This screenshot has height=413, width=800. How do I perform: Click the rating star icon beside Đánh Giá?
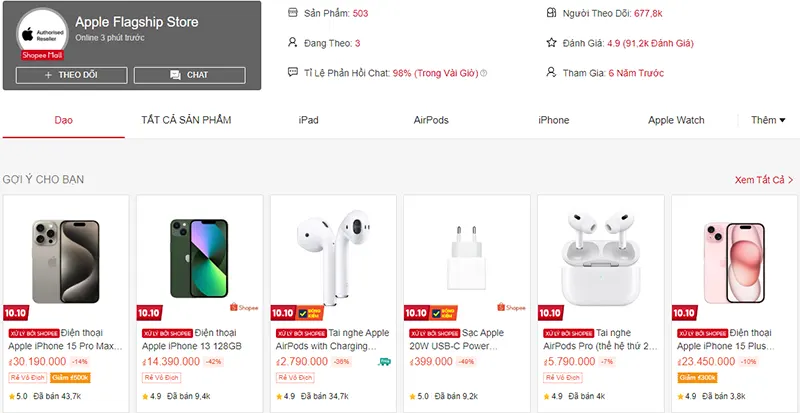[x=551, y=43]
